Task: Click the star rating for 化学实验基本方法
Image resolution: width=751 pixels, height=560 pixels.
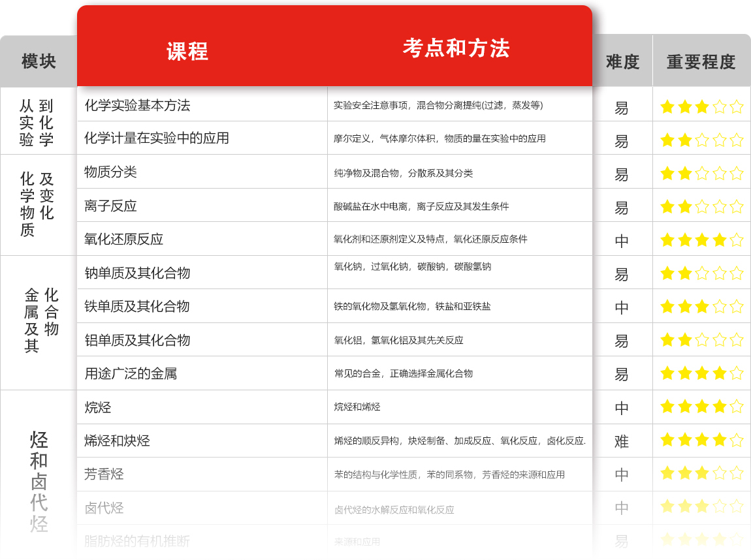Action: [701, 106]
